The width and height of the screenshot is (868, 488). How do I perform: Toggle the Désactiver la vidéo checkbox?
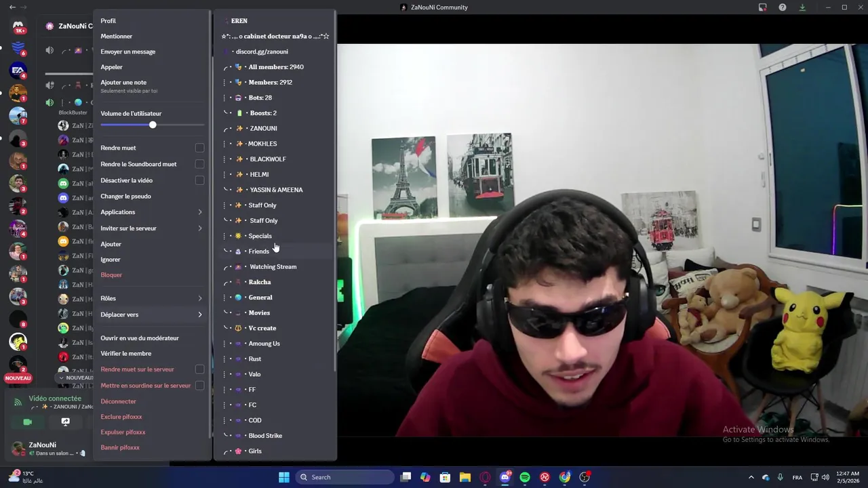point(199,180)
